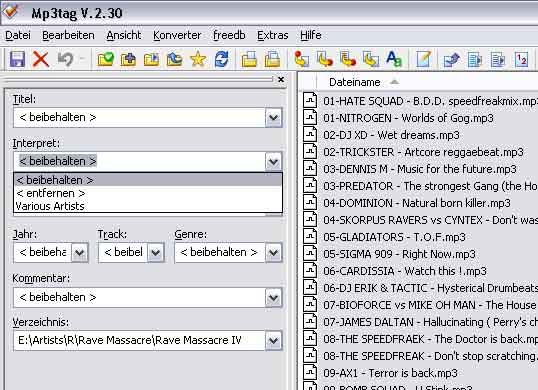The width and height of the screenshot is (538, 390).
Task: Expand the Jahr dropdown arrow
Action: pyautogui.click(x=80, y=253)
